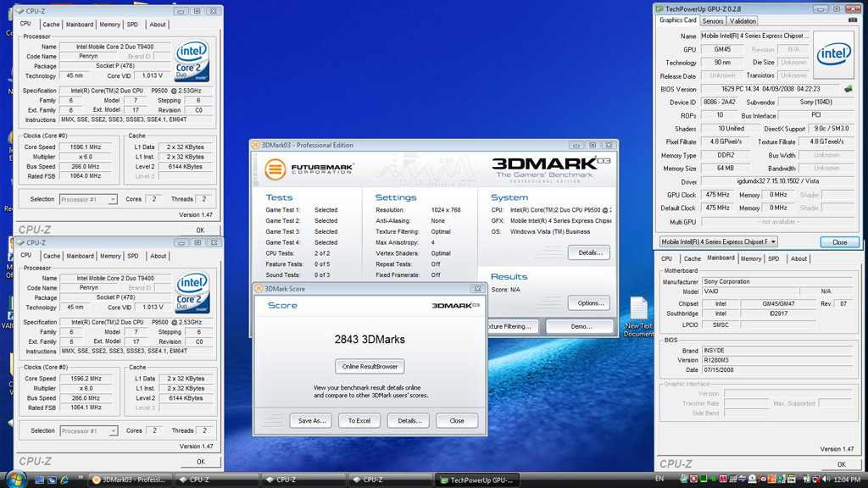
Task: Click the Intel Core 2 Duo logo in lower CPU-Z
Action: (x=192, y=291)
